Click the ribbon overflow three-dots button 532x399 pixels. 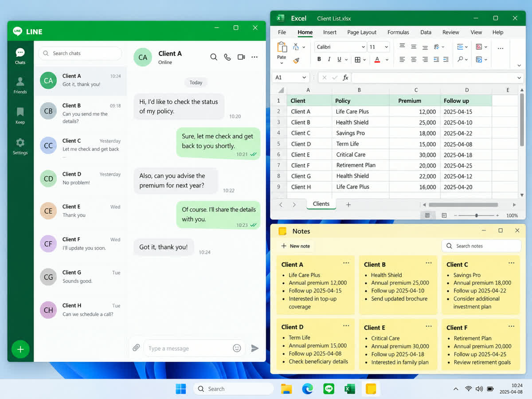501,48
